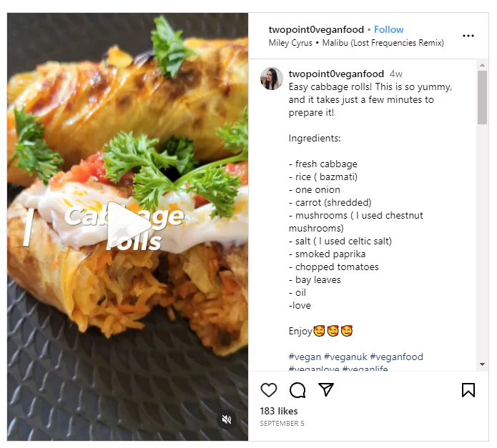
Task: Open the Miley Cyrus Malibu audio link
Action: point(356,43)
